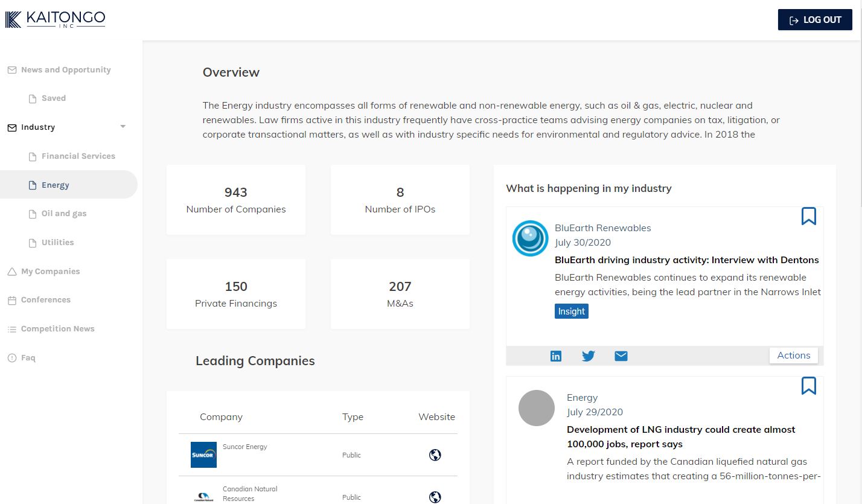Click the calendar icon beside Conferences
862x504 pixels.
pos(11,300)
